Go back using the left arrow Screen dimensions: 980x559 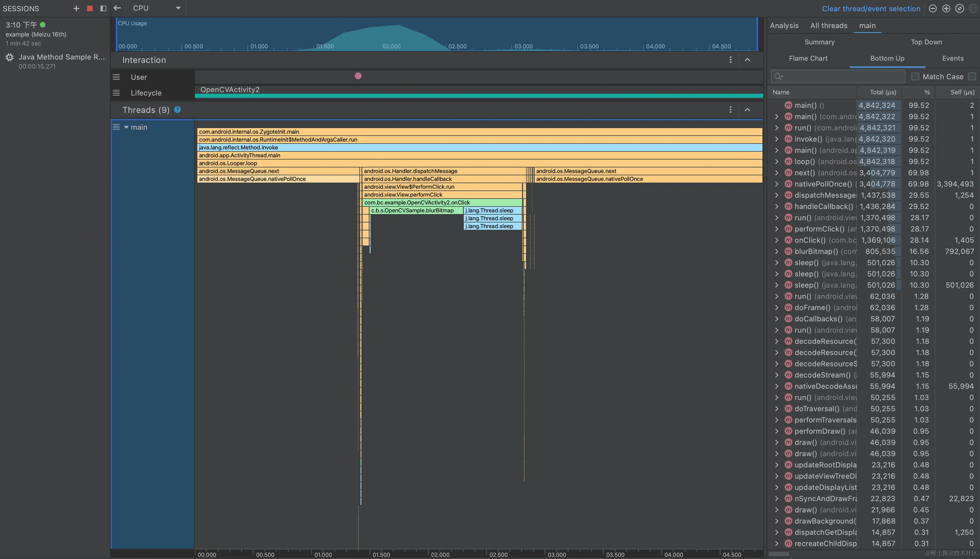tap(117, 8)
